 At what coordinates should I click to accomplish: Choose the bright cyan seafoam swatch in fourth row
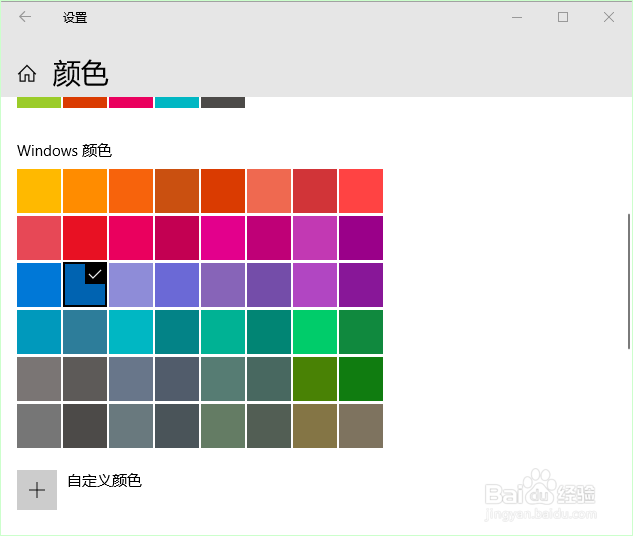pos(131,332)
